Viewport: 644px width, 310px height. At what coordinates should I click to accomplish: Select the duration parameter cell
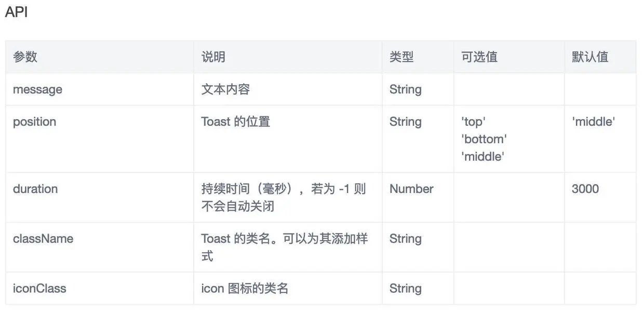pyautogui.click(x=35, y=189)
